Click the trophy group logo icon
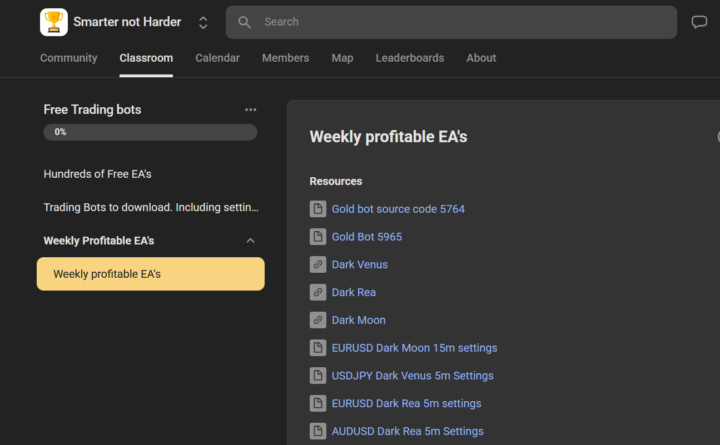 point(54,22)
